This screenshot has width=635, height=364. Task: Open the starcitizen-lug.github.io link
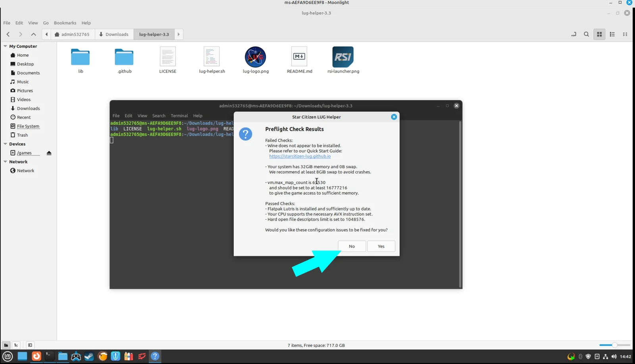click(x=300, y=156)
